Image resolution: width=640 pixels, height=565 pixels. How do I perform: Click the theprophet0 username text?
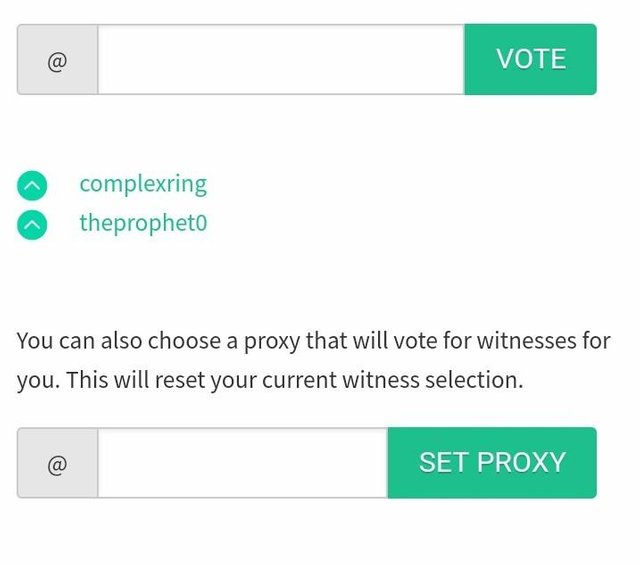coord(143,223)
